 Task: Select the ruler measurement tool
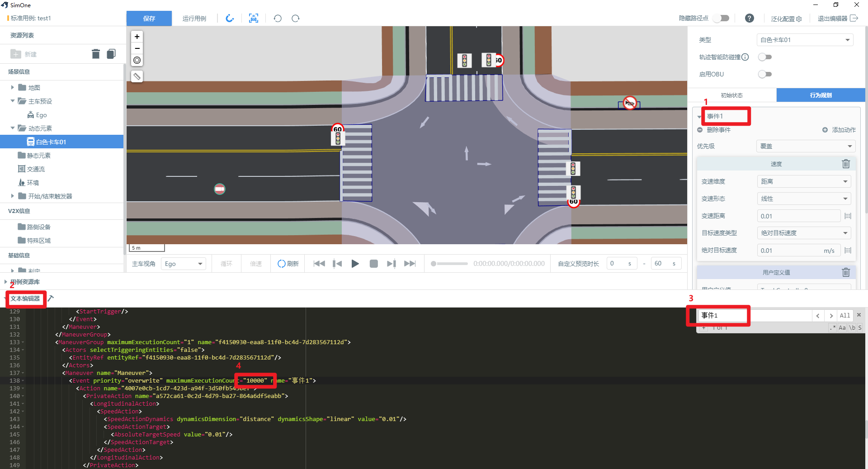[137, 77]
